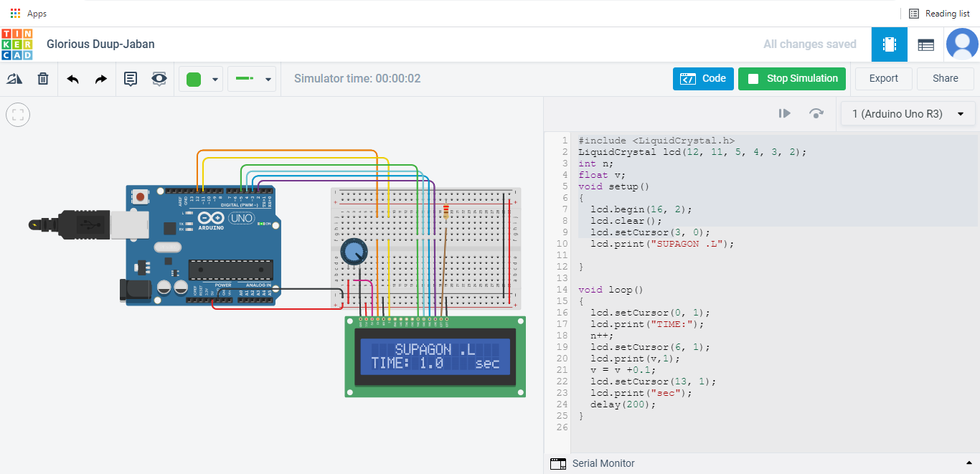The width and height of the screenshot is (980, 474).
Task: Click the undo arrow
Action: pyautogui.click(x=72, y=79)
